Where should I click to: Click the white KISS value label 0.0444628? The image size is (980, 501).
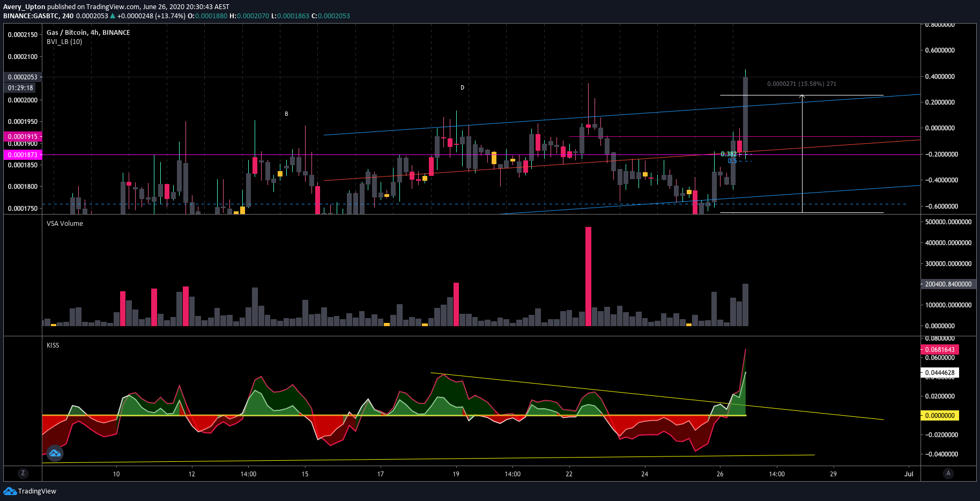click(x=940, y=372)
